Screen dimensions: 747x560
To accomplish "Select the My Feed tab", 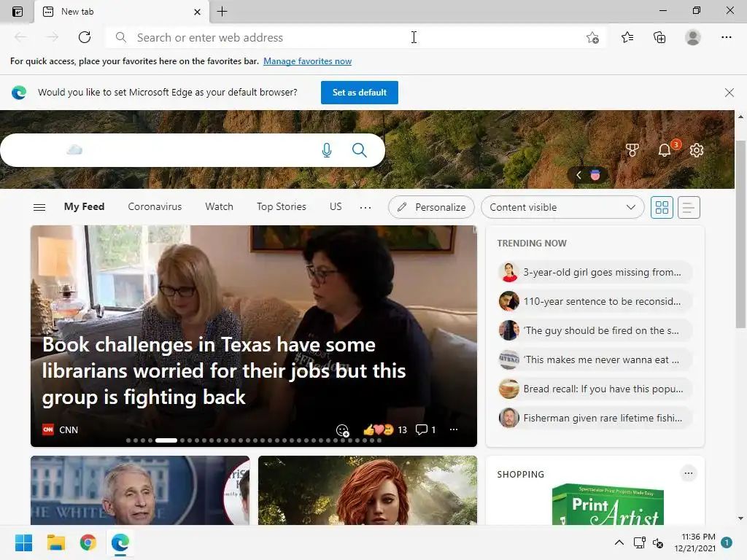I will [85, 206].
